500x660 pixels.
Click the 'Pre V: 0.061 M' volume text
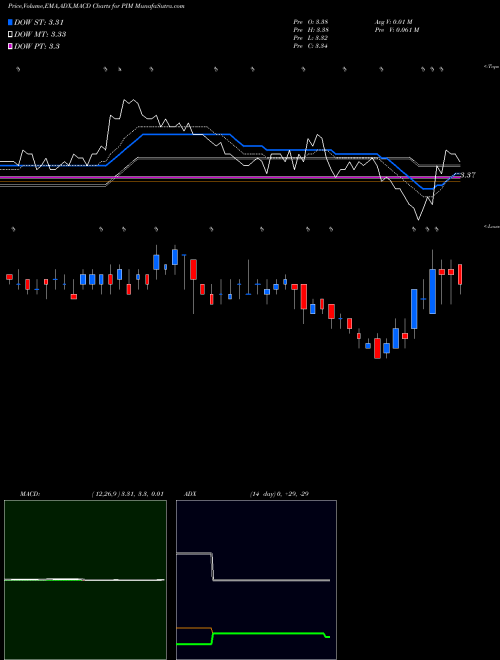(398, 30)
